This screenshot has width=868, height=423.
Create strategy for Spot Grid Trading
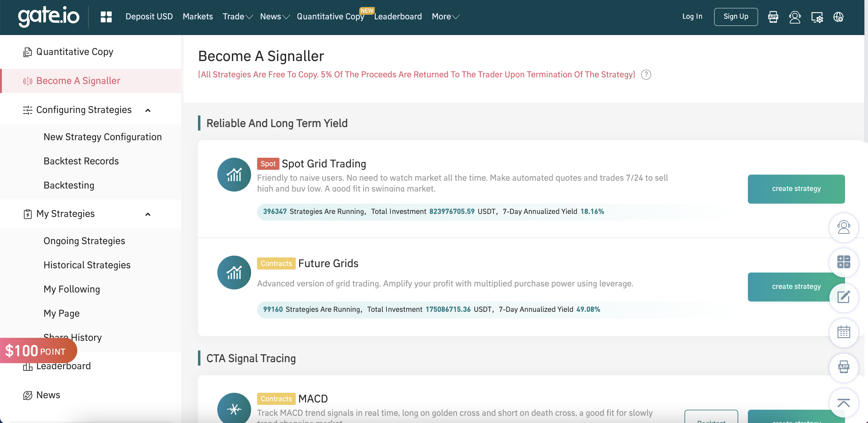click(796, 189)
